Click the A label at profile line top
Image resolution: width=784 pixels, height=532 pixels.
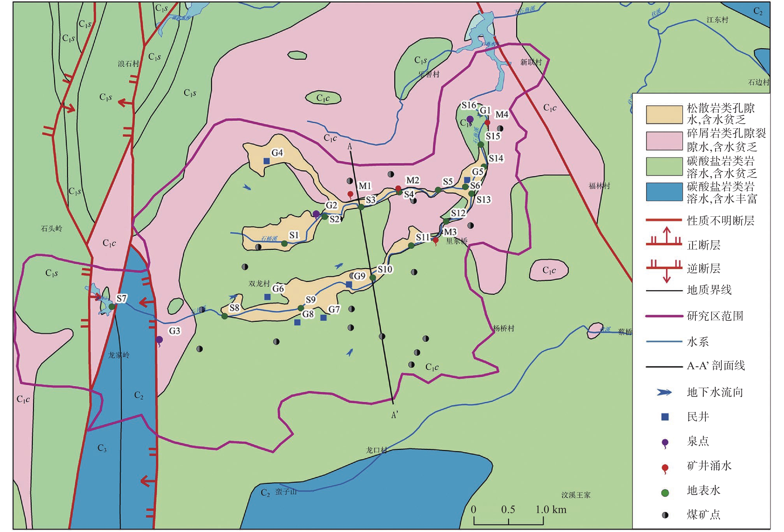click(350, 147)
